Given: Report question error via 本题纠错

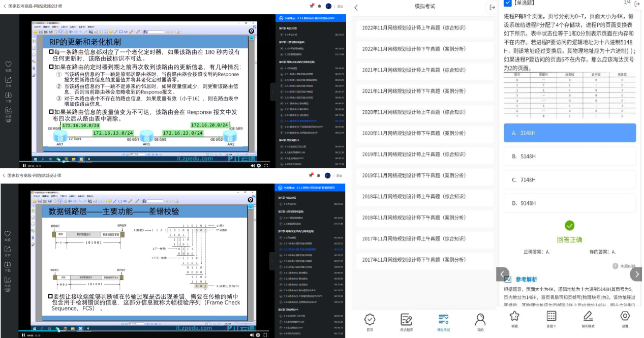Looking at the screenshot, I should click(x=624, y=266).
